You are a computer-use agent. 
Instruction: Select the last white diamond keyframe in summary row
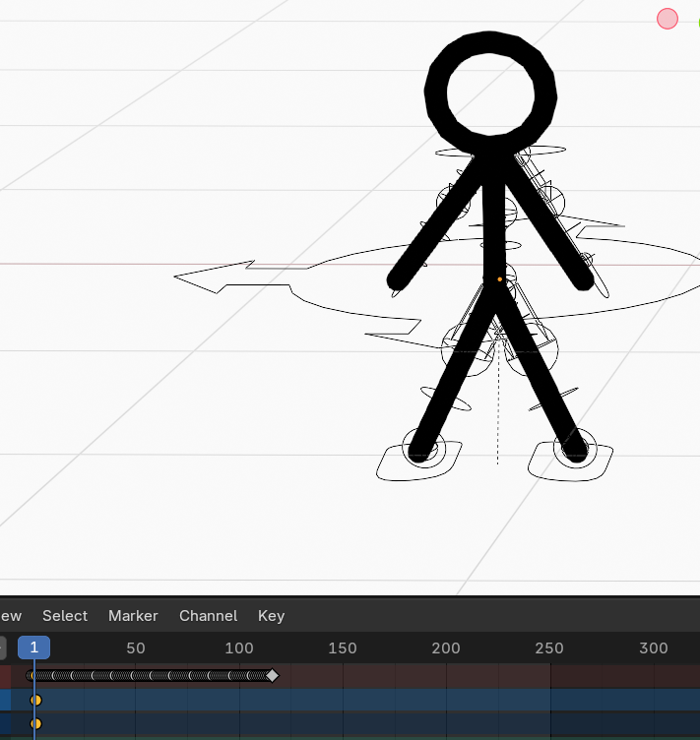(273, 675)
